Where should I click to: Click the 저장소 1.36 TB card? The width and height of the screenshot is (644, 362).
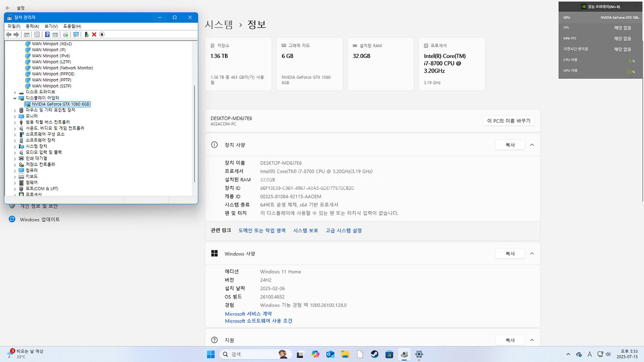coord(238,64)
